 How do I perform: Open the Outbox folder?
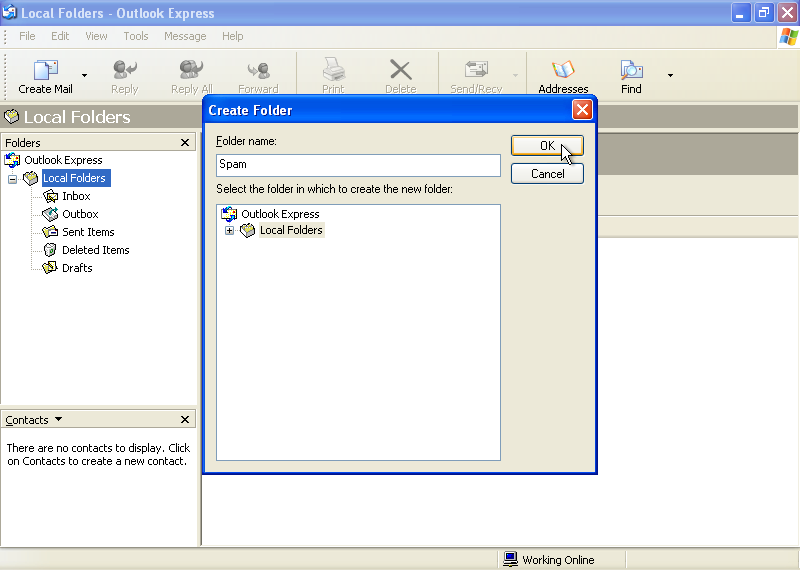[x=80, y=214]
